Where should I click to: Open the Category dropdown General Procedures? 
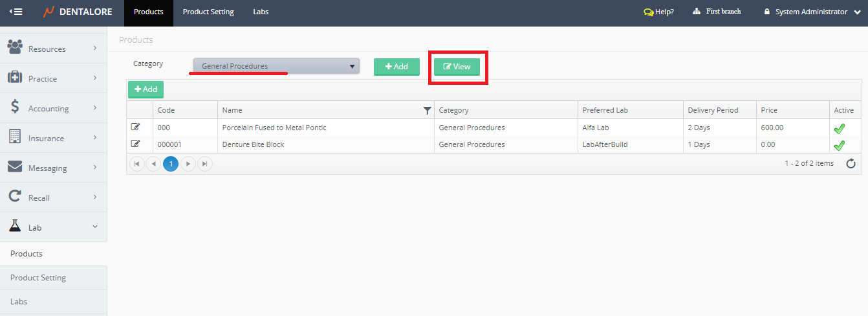276,66
